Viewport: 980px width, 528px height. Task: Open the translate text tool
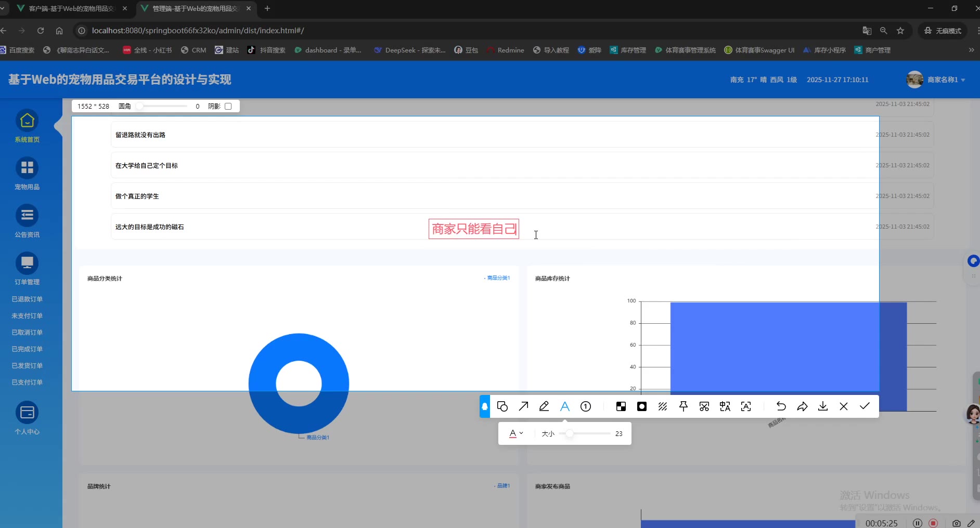pos(725,406)
